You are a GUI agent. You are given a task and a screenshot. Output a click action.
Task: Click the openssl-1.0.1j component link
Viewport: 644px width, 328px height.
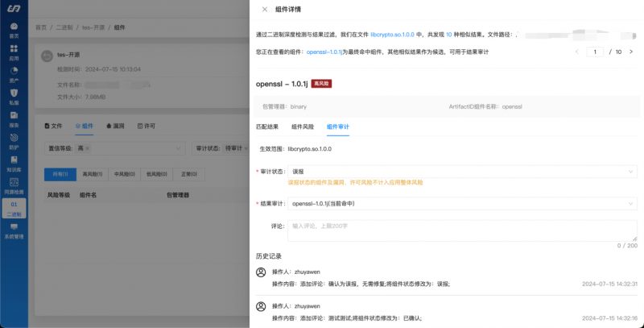point(324,52)
